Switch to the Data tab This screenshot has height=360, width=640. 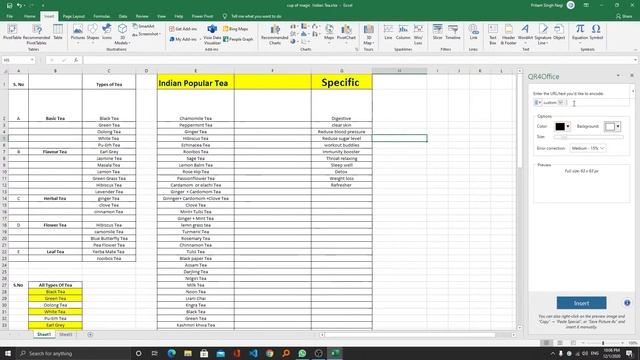point(122,16)
